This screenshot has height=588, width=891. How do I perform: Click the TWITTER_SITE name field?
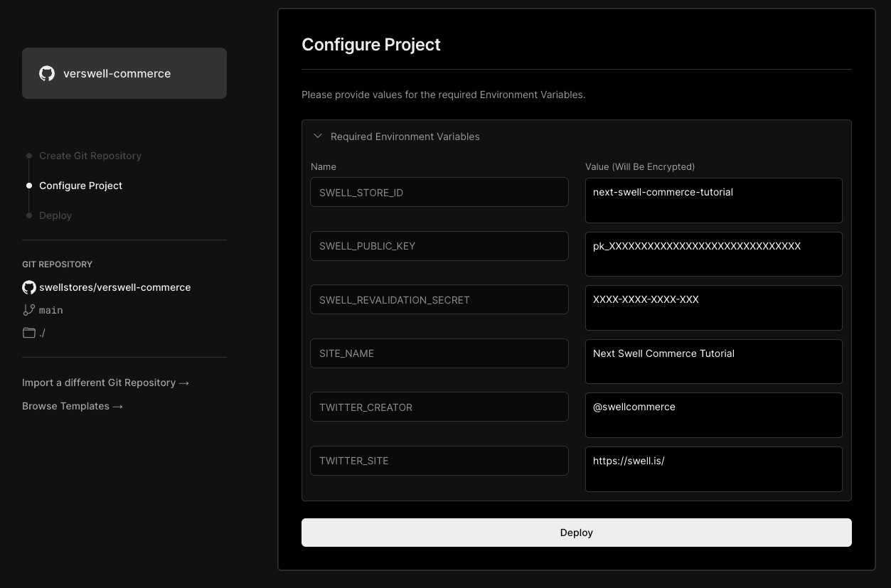tap(439, 461)
